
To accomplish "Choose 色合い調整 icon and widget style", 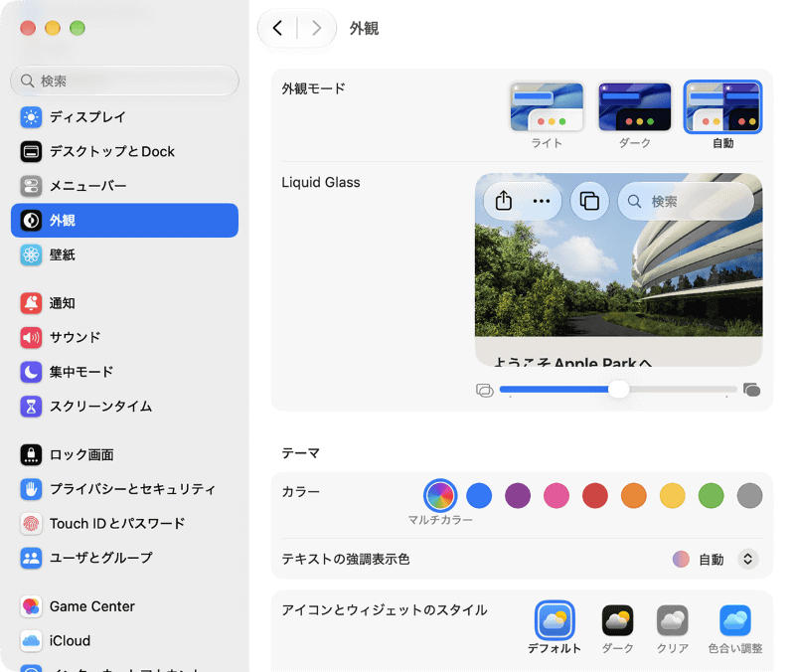I will 735,628.
